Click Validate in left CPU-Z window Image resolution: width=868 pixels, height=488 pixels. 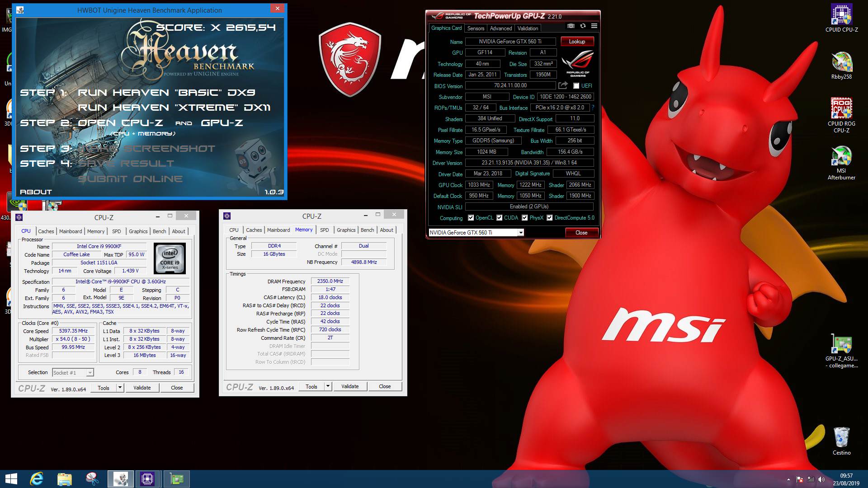click(142, 388)
